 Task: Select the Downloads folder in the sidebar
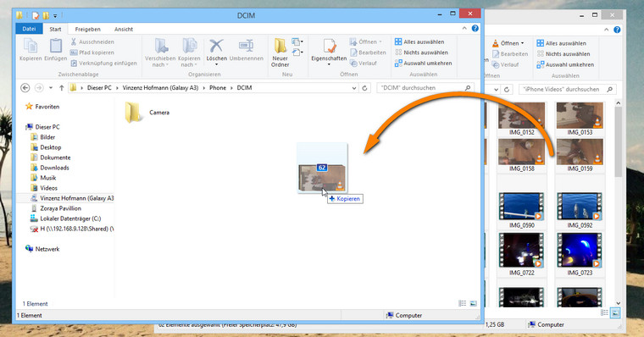point(54,168)
